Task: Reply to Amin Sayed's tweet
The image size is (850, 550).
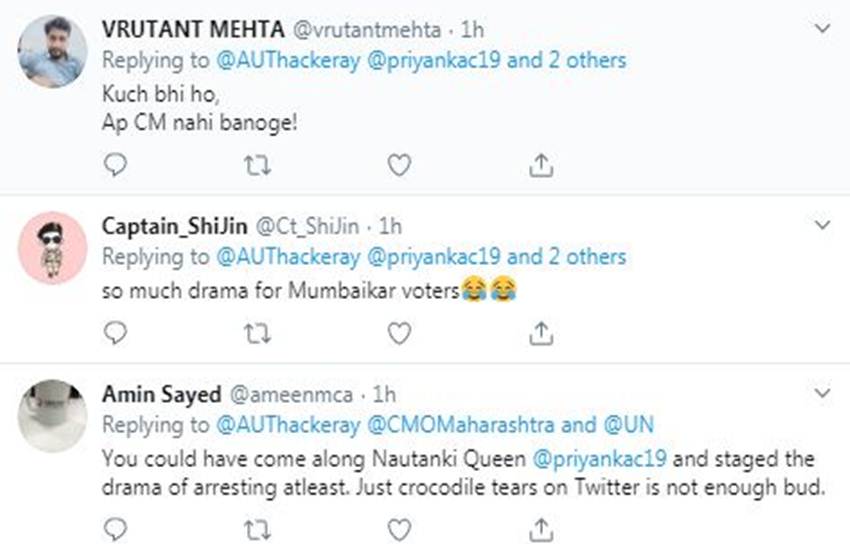Action: pos(116,527)
